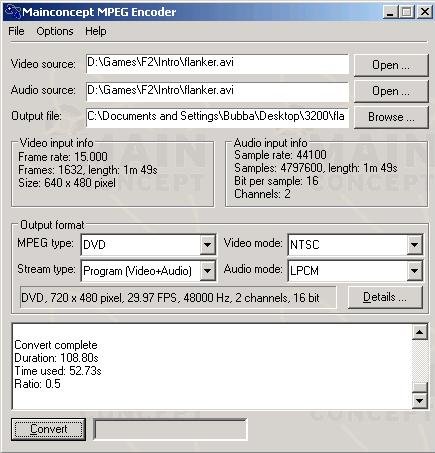Click the log scrollbar up arrow
The height and width of the screenshot is (453, 435).
coord(419,332)
